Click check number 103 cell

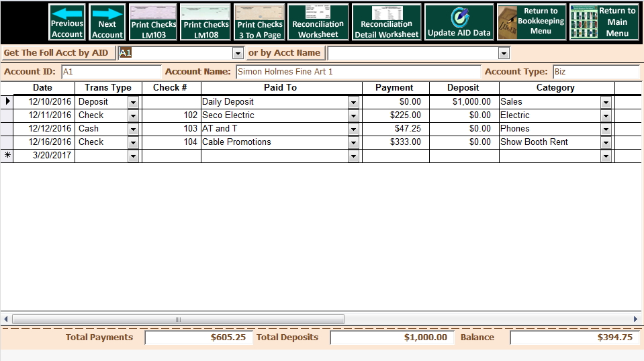coord(171,129)
